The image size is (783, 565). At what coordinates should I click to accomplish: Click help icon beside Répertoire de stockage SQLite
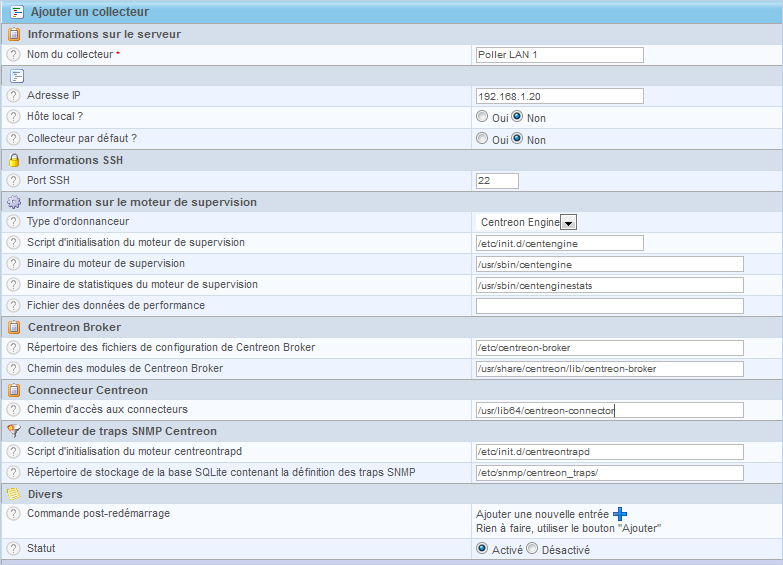pyautogui.click(x=13, y=472)
